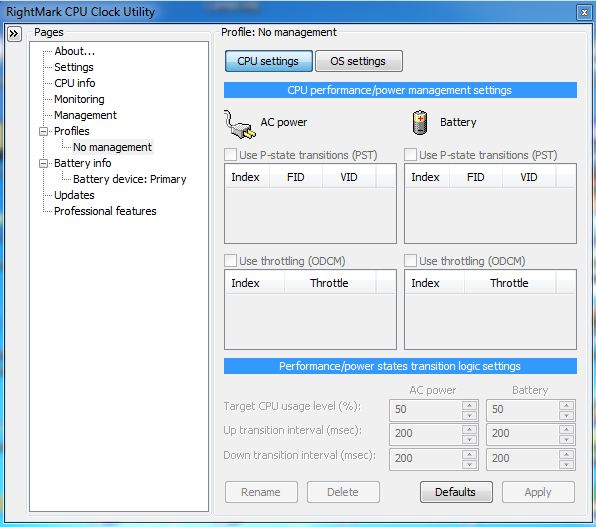Increase Battery down transition interval
The height and width of the screenshot is (527, 596).
(566, 455)
